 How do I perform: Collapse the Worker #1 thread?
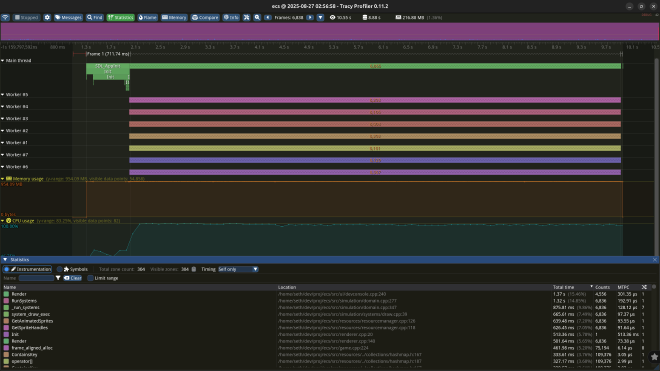(x=3, y=143)
